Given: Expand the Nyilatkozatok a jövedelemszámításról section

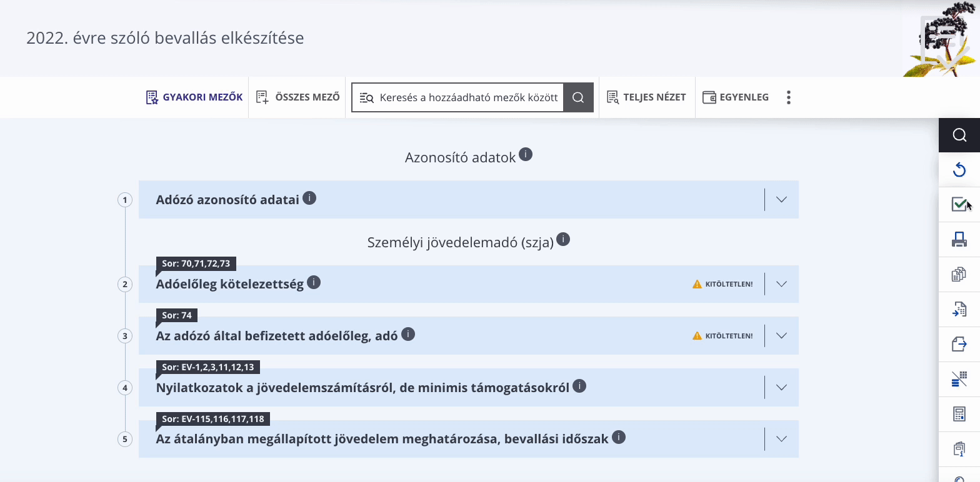Looking at the screenshot, I should tap(781, 387).
